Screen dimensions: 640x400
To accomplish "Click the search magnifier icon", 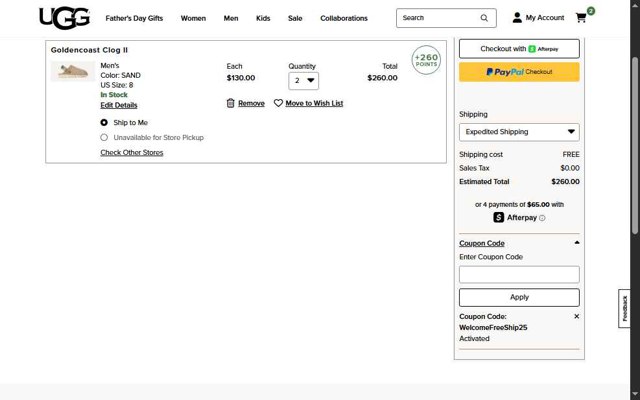I will (484, 18).
